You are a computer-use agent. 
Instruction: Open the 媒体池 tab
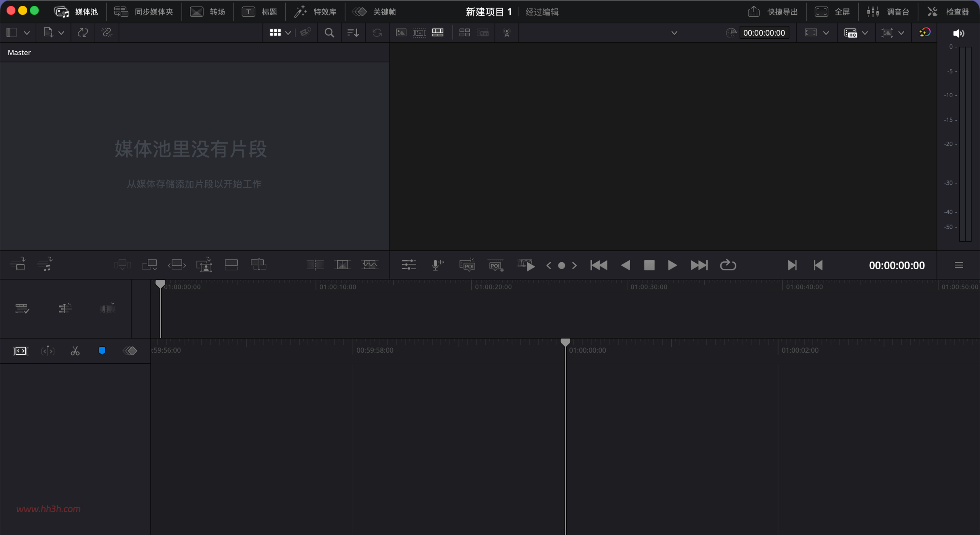pos(76,12)
